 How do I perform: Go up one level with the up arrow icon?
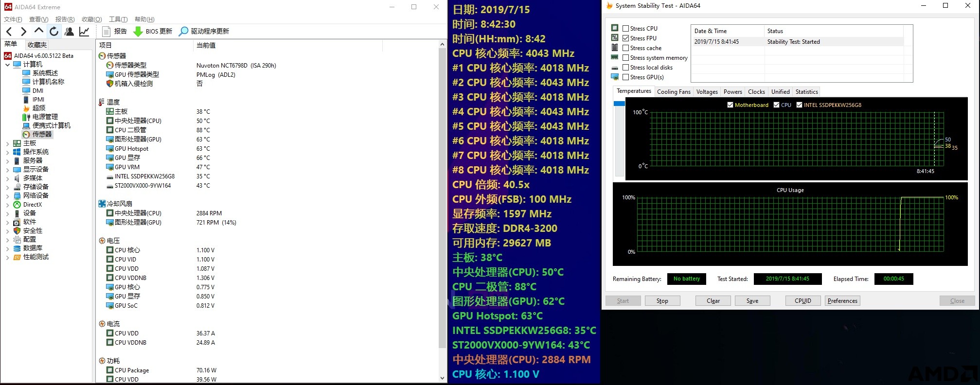point(39,31)
